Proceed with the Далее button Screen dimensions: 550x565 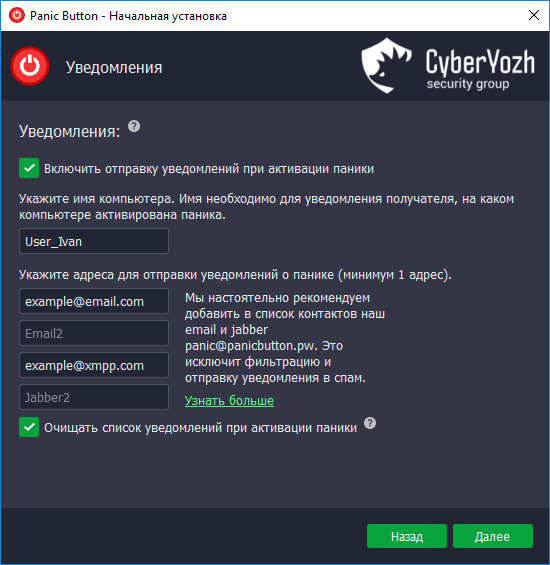[493, 536]
